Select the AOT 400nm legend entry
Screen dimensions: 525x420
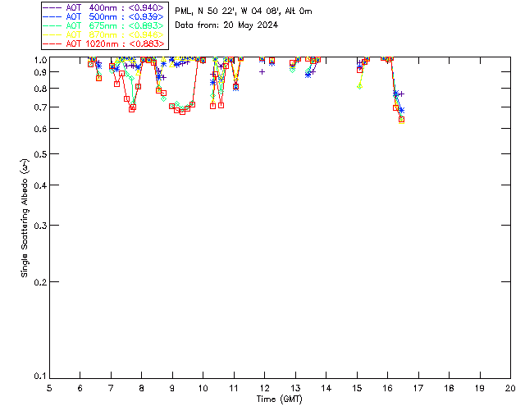pyautogui.click(x=103, y=7)
